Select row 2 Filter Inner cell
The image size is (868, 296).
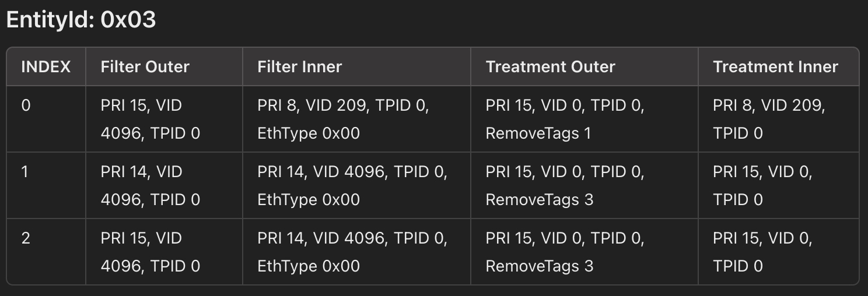tap(356, 252)
